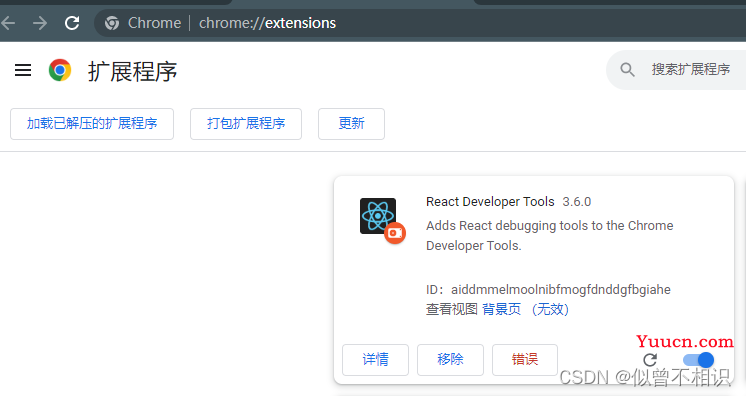Viewport: 746px width, 396px height.
Task: Open the 背景页 (无效) link
Action: [x=525, y=309]
